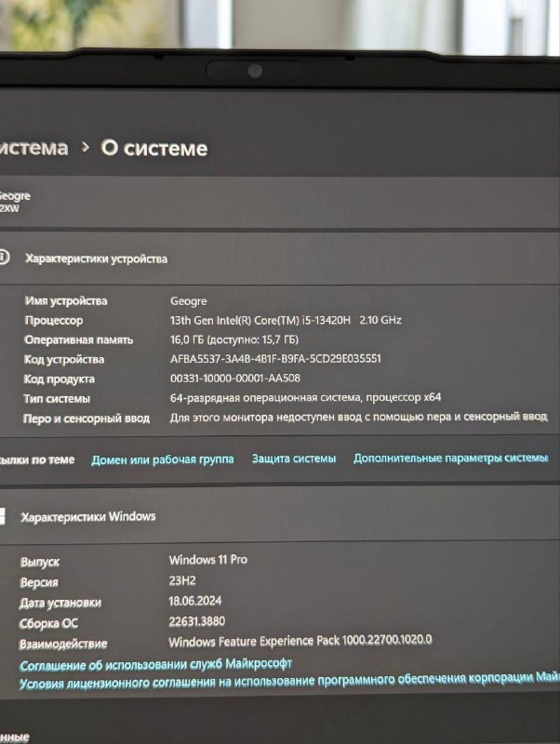Click the breadcrumb chevron before 'О системе'
Viewport: 560px width, 744px height.
(x=86, y=148)
